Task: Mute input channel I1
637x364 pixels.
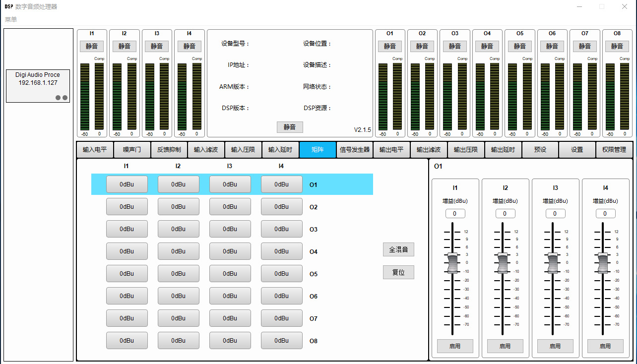Action: 92,46
